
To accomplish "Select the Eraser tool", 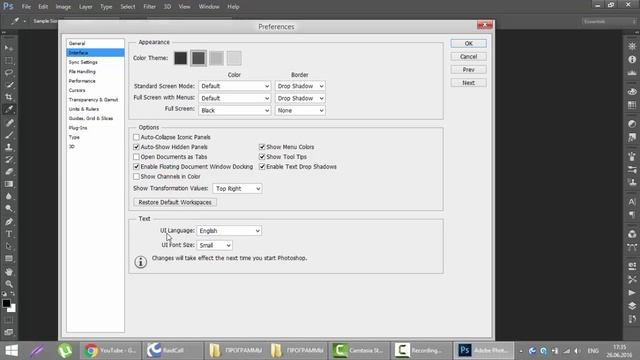I will click(9, 171).
